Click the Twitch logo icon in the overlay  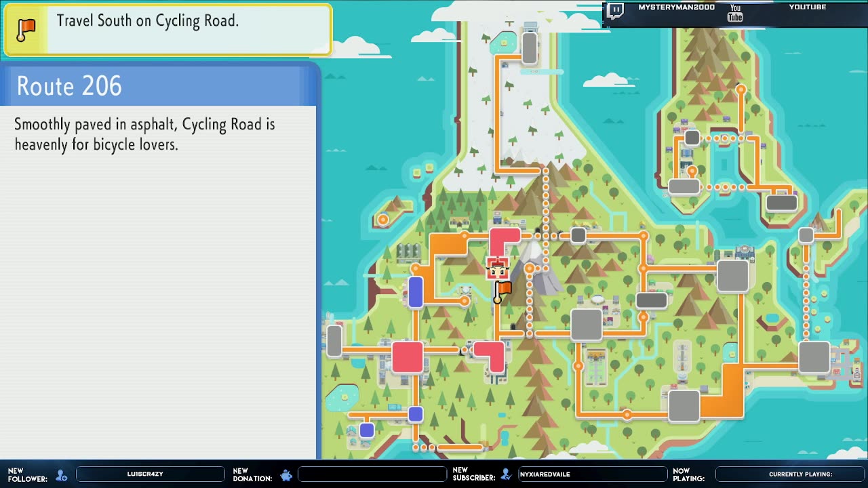click(615, 11)
